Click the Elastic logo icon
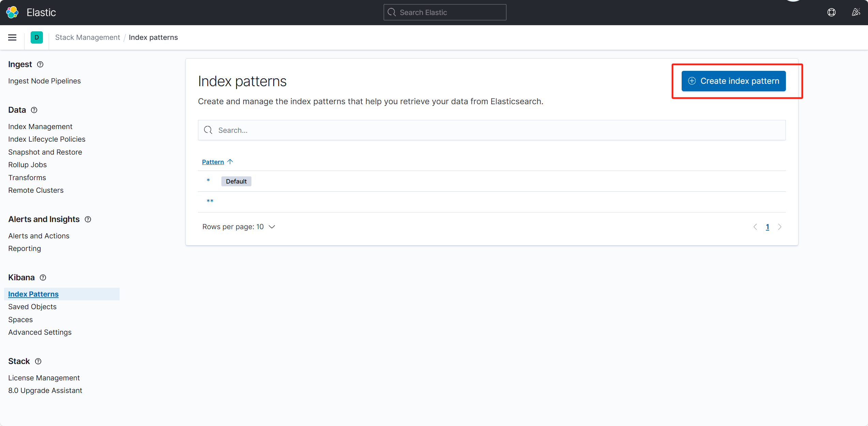This screenshot has width=868, height=426. coord(12,12)
